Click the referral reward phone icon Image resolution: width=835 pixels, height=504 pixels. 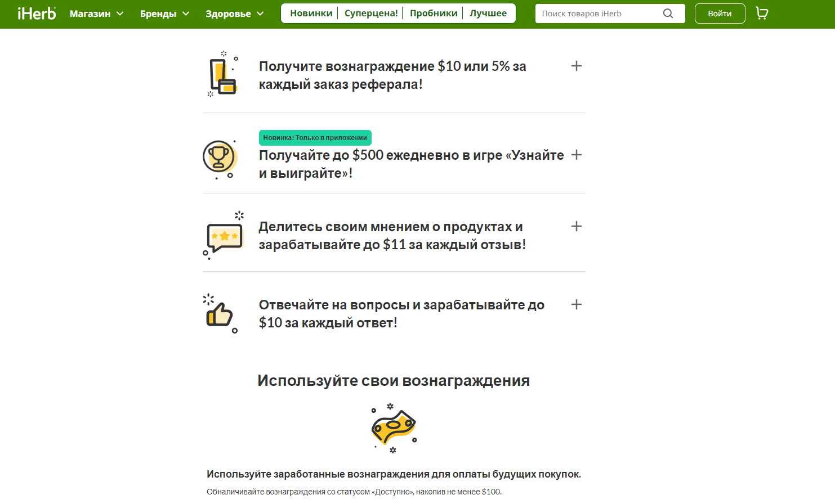click(222, 75)
